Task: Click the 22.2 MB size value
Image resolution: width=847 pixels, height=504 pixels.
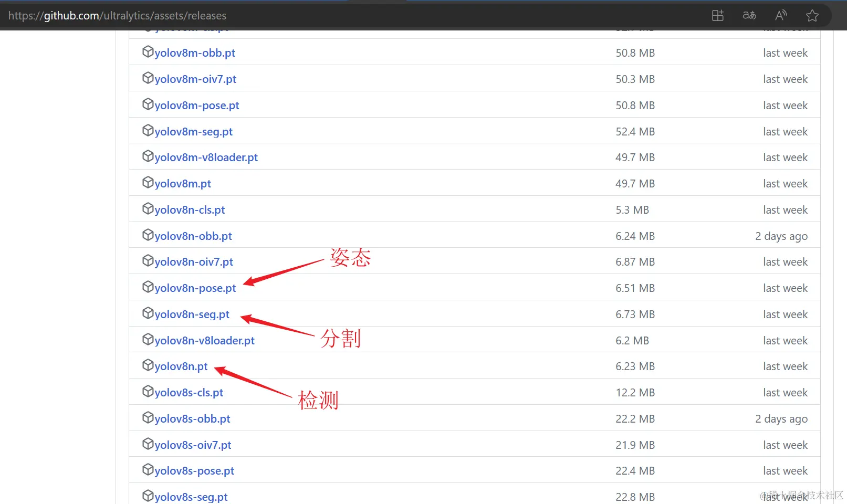Action: click(635, 419)
